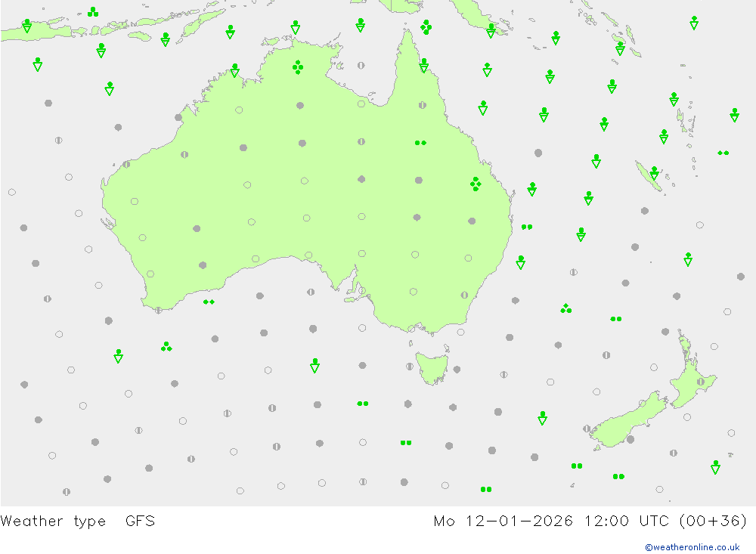Click half-filled circle on New Zealand's North Island

coord(701,382)
